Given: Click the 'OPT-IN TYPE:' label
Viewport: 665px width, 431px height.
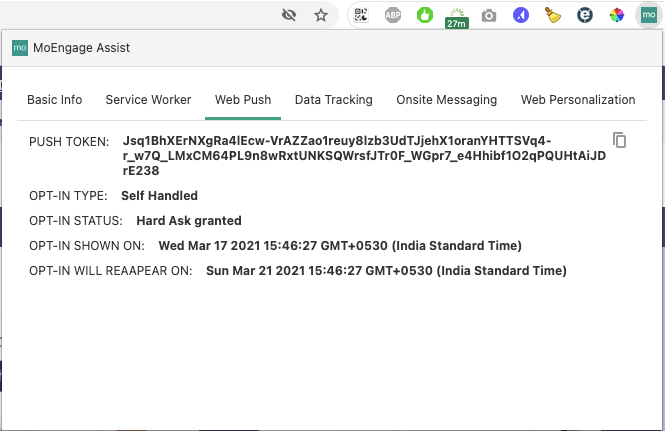Looking at the screenshot, I should pyautogui.click(x=68, y=196).
